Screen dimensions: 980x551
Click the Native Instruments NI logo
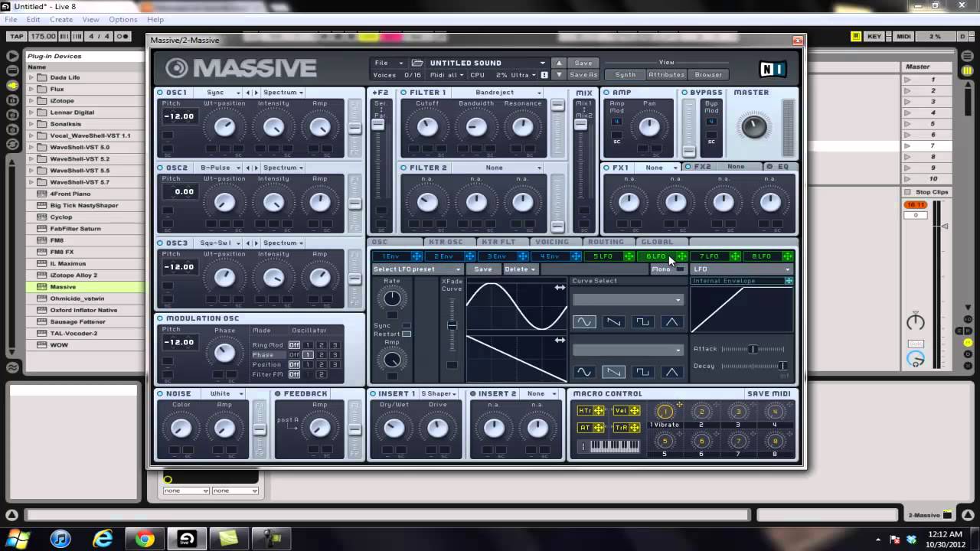(x=773, y=70)
